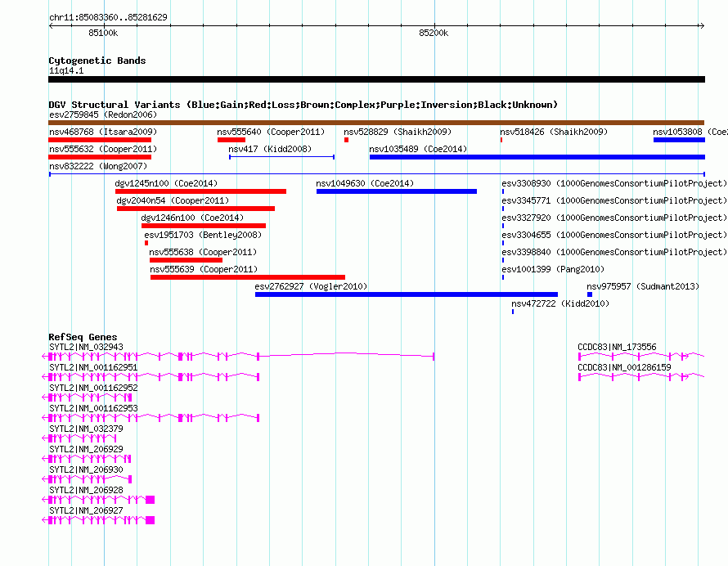Click the SYTL2|NM_001162952 transcript label
The image size is (728, 566).
(93, 389)
